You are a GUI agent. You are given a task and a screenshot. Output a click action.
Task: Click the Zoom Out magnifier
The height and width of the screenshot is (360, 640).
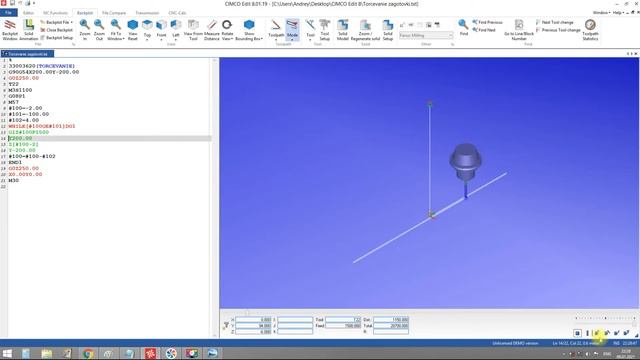point(99,30)
